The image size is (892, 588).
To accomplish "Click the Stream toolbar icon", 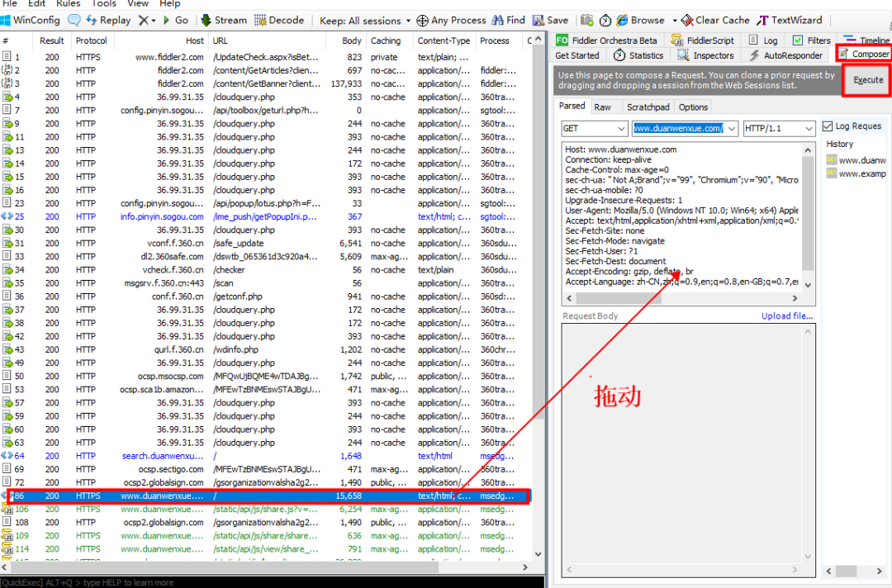I will [x=206, y=20].
